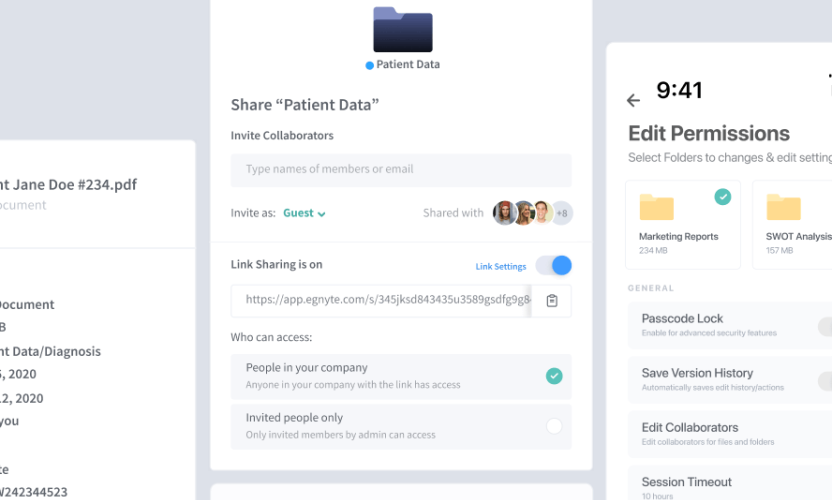The height and width of the screenshot is (500, 832).
Task: Toggle Save Version History switch
Action: [x=824, y=380]
